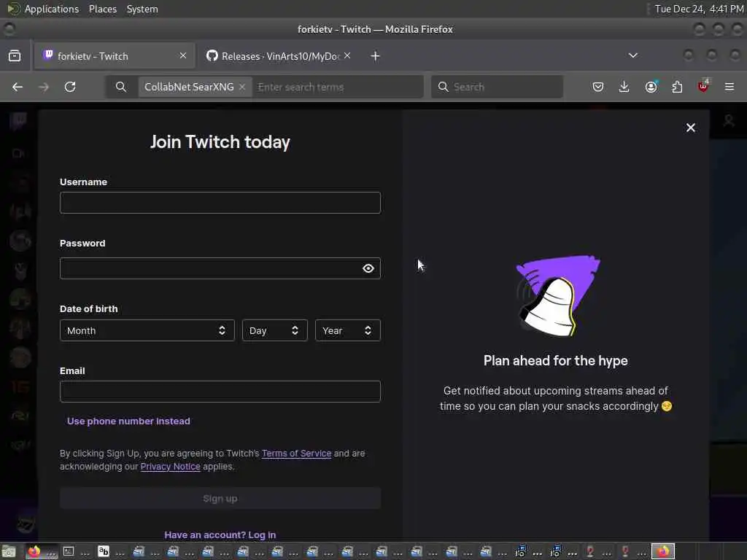The width and height of the screenshot is (747, 560).
Task: Reload the current page
Action: click(70, 87)
